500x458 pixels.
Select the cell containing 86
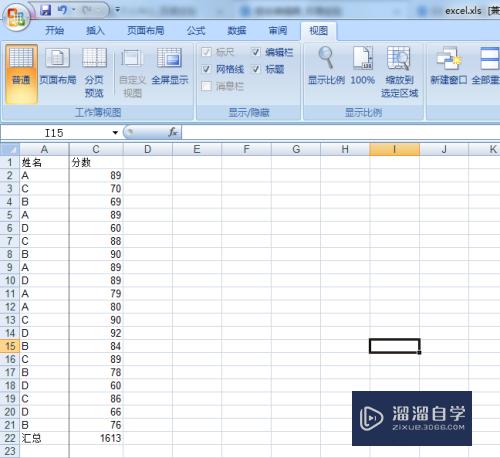coord(96,399)
